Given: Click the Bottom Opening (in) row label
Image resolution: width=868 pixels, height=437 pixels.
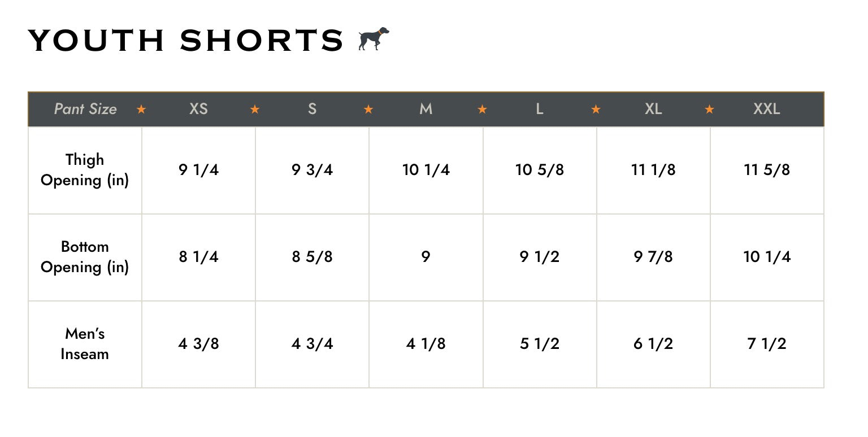Looking at the screenshot, I should pos(85,257).
